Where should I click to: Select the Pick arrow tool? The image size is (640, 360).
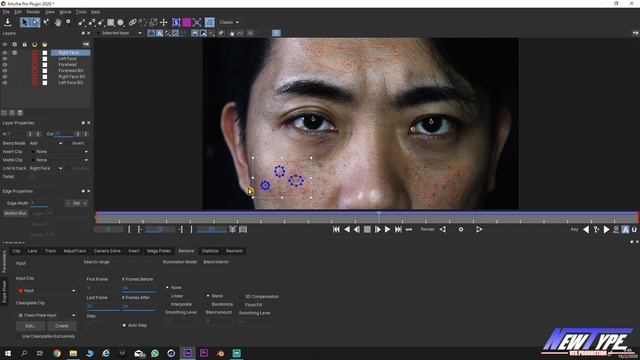pos(25,22)
